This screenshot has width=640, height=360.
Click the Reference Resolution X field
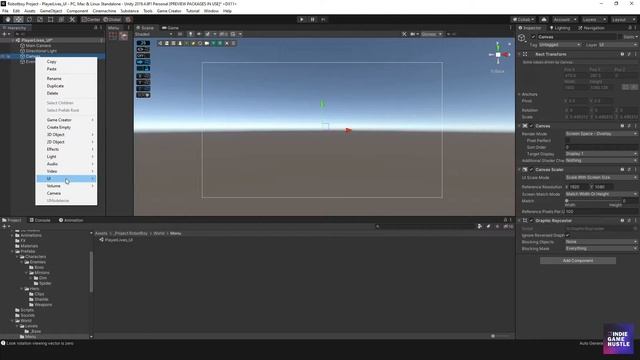click(x=579, y=187)
